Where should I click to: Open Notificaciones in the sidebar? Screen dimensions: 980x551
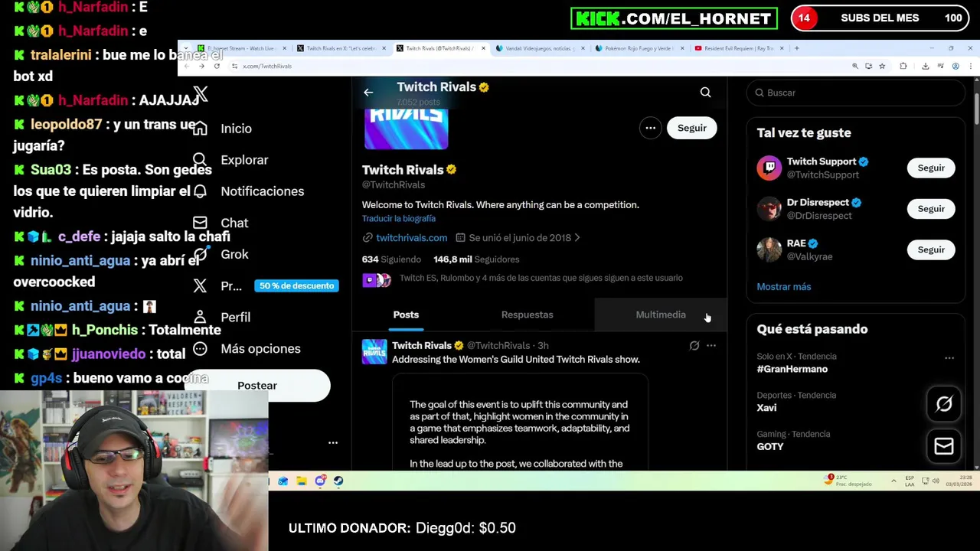tap(248, 191)
